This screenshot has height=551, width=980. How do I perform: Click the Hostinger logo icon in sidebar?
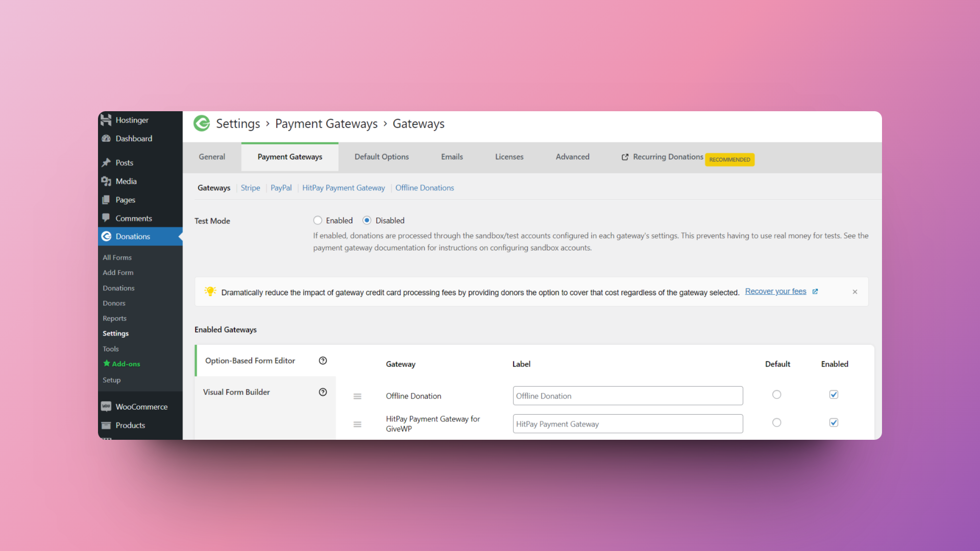pyautogui.click(x=106, y=120)
